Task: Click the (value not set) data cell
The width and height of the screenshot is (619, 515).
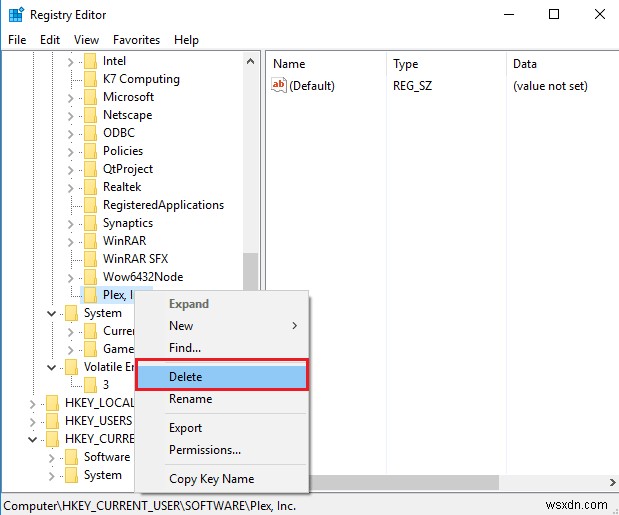Action: pyautogui.click(x=550, y=86)
